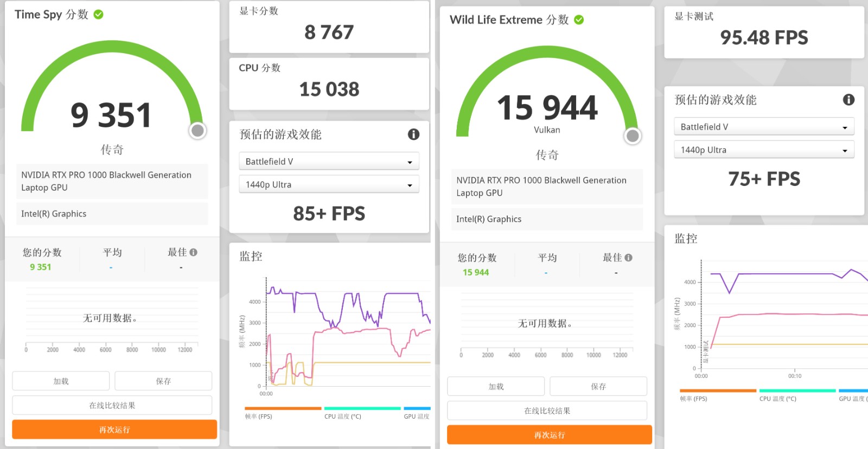Click the 显卡分数 value 8 767
Screen dimensions: 868x449
(x=329, y=33)
